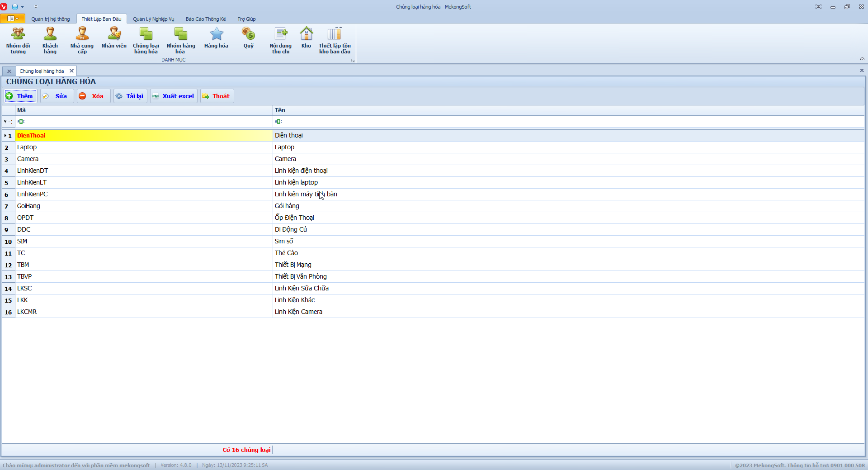This screenshot has height=470, width=868.
Task: Click the Khách hàng ribbon icon
Action: (x=50, y=40)
